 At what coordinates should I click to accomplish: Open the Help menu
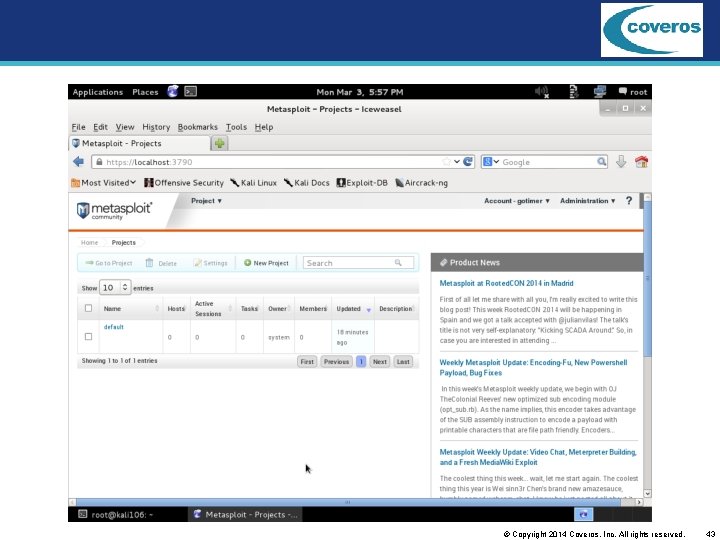(x=264, y=127)
